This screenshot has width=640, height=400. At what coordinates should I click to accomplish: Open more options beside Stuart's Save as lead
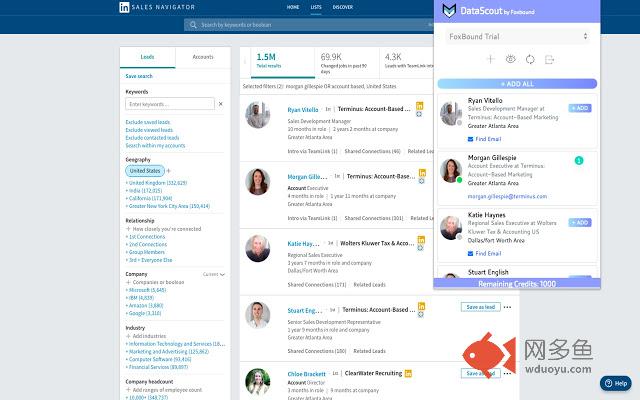tap(505, 309)
